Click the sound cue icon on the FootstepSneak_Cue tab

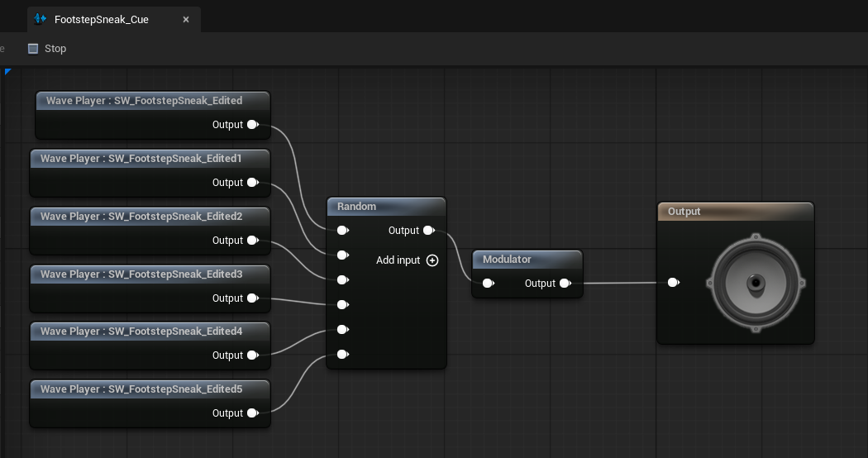pyautogui.click(x=40, y=19)
